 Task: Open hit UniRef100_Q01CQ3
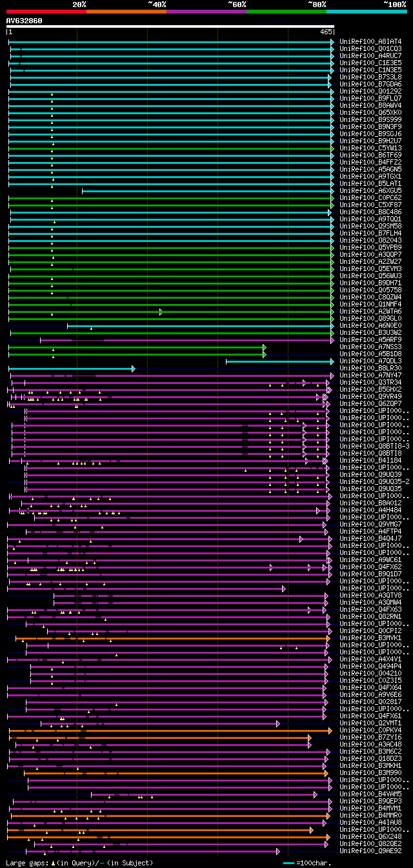(x=370, y=48)
